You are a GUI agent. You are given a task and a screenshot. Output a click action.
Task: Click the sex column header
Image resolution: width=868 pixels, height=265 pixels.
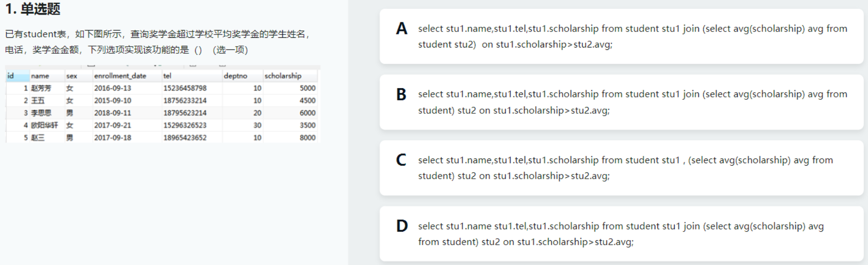[x=72, y=76]
